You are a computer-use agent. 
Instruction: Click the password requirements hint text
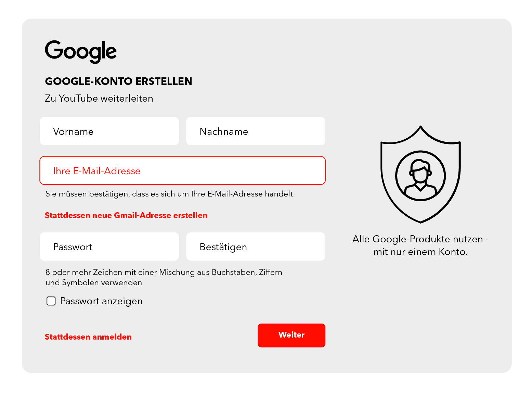(164, 277)
